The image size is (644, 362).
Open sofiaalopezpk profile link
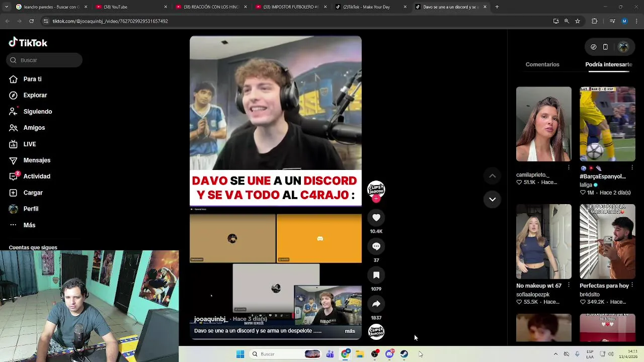coord(533,295)
